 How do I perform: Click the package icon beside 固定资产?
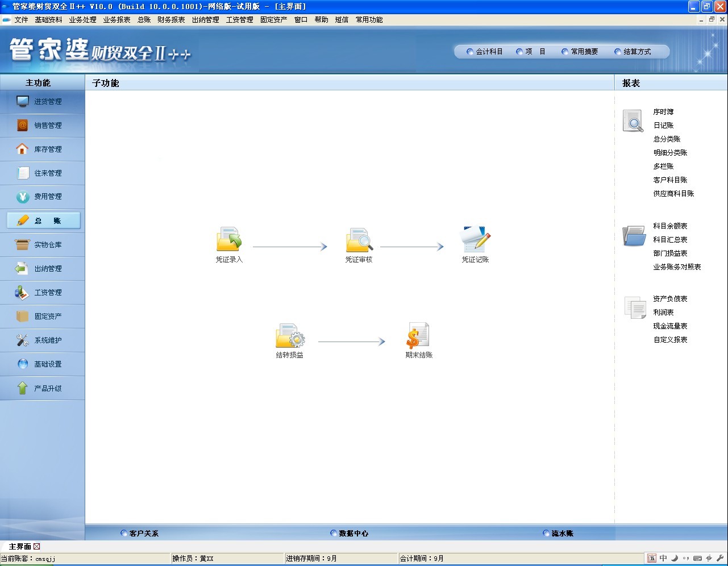click(x=23, y=316)
